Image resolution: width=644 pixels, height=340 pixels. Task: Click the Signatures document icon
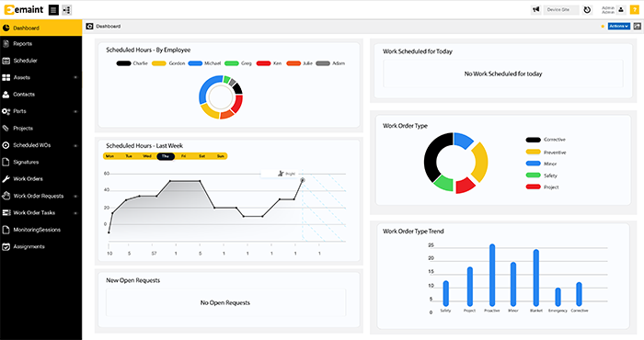point(6,162)
